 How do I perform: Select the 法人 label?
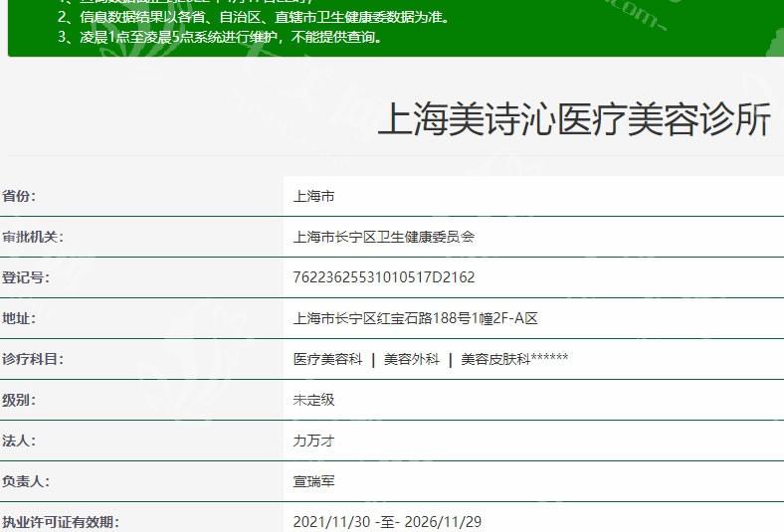(19, 441)
